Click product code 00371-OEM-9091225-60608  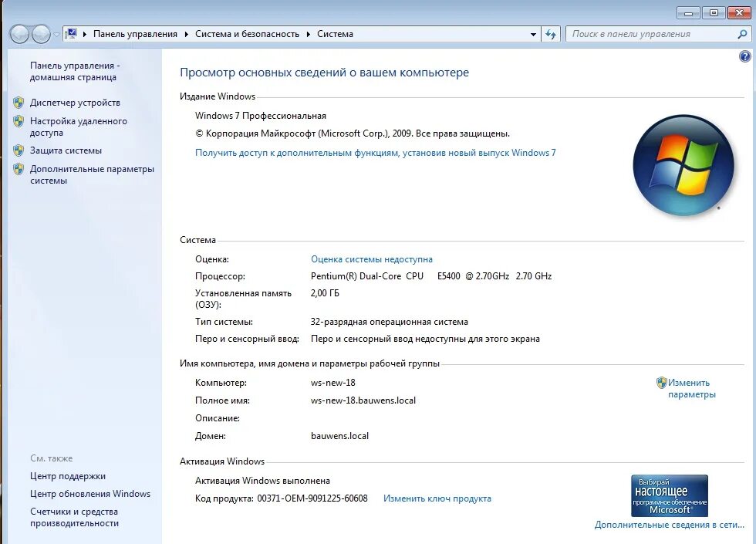point(312,498)
